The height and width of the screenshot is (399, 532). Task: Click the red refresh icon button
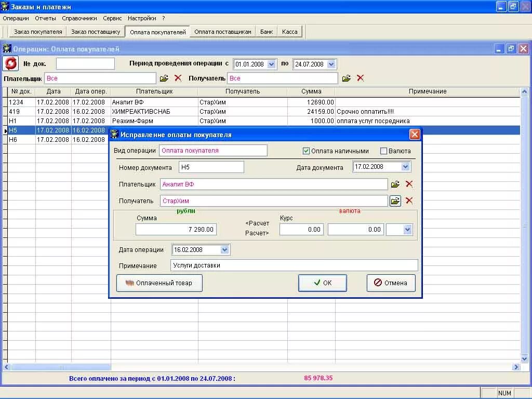pos(10,63)
